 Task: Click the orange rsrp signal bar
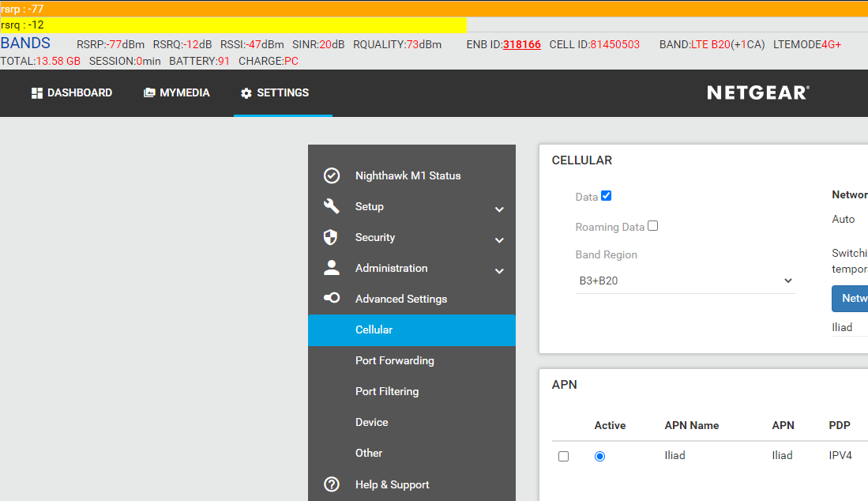coord(434,9)
